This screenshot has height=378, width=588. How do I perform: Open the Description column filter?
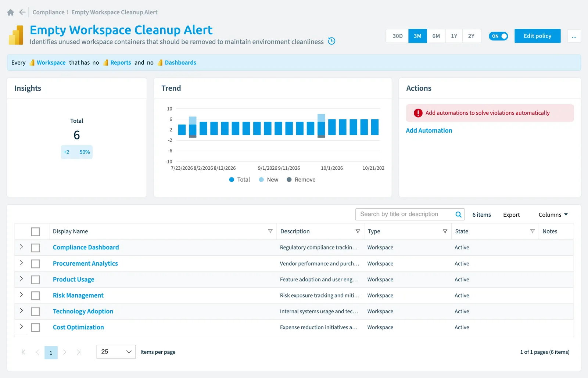(358, 231)
